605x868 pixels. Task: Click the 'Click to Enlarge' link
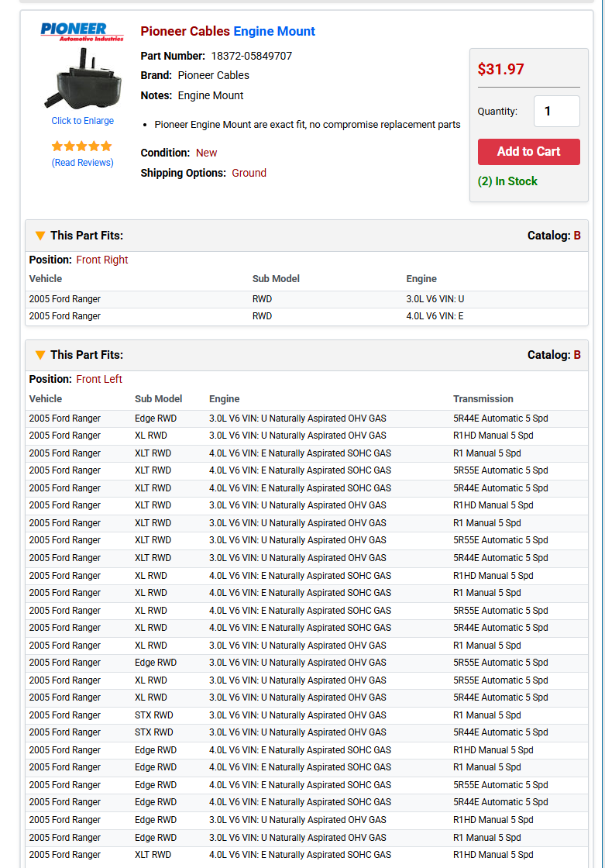[83, 121]
